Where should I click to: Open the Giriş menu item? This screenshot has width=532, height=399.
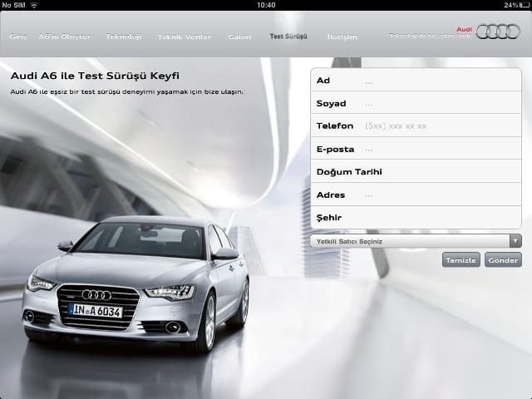pyautogui.click(x=18, y=37)
